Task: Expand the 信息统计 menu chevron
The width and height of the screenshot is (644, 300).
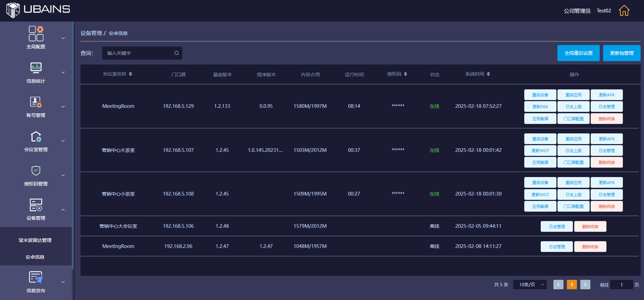Action: (63, 72)
